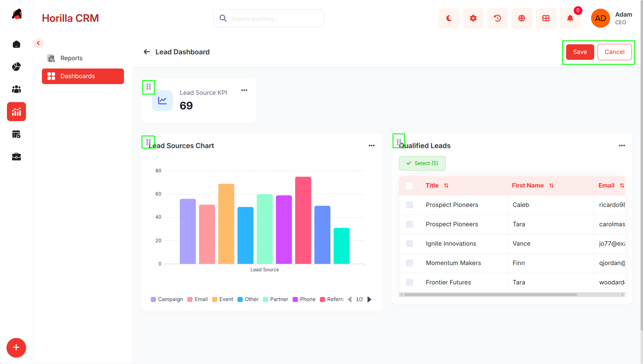643x364 pixels.
Task: Open Lead Source KPI three-dot menu
Action: (x=244, y=90)
